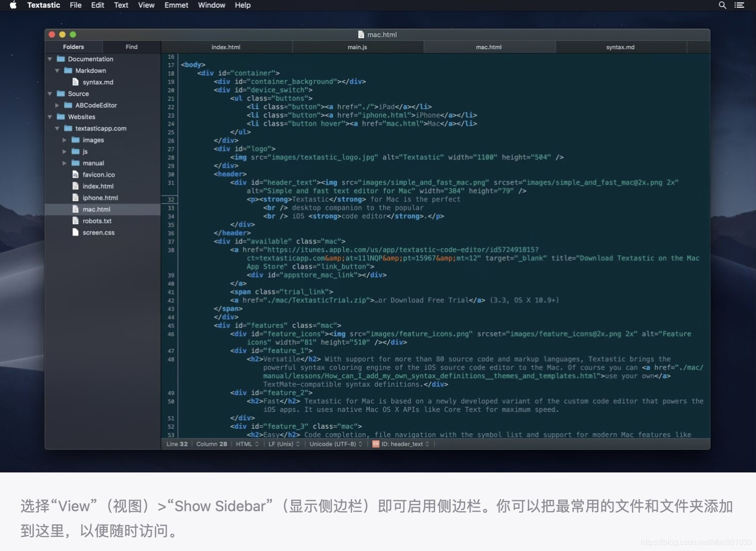Click line number 32 in the gutter
Screen dimensions: 756x551
coord(171,199)
